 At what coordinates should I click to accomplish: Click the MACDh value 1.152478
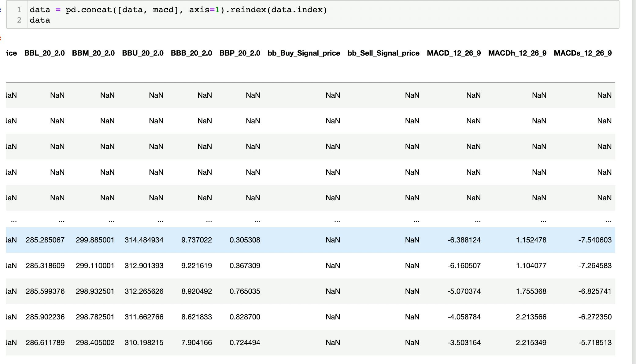tap(531, 240)
